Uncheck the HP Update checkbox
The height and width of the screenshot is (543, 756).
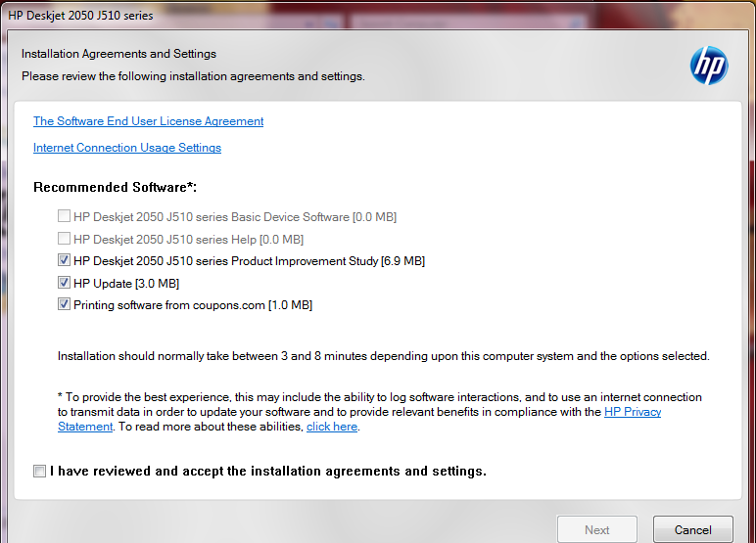tap(64, 283)
